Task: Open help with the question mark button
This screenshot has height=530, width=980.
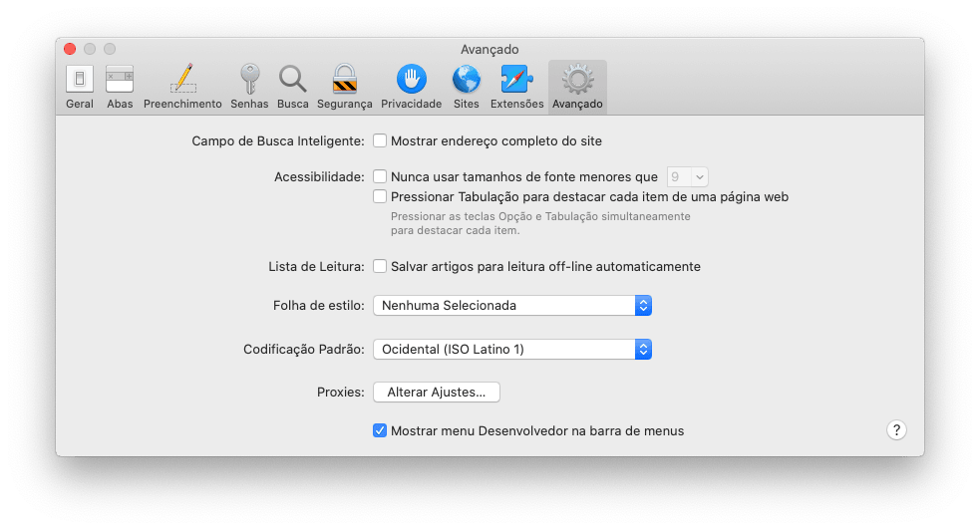Action: pyautogui.click(x=896, y=430)
